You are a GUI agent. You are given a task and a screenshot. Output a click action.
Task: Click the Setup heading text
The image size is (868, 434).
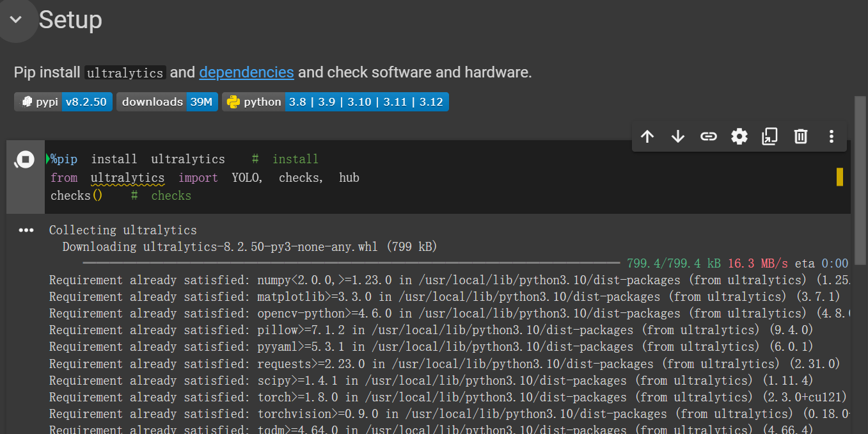pos(70,20)
